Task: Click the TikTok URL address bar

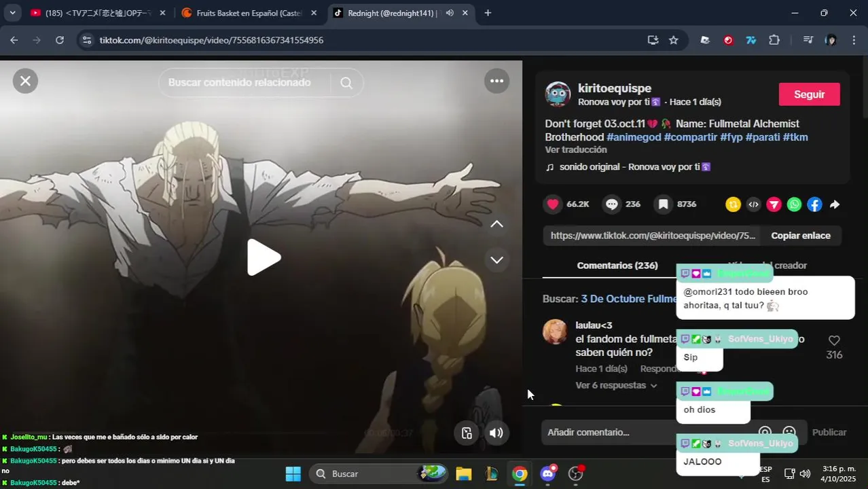Action: click(367, 40)
